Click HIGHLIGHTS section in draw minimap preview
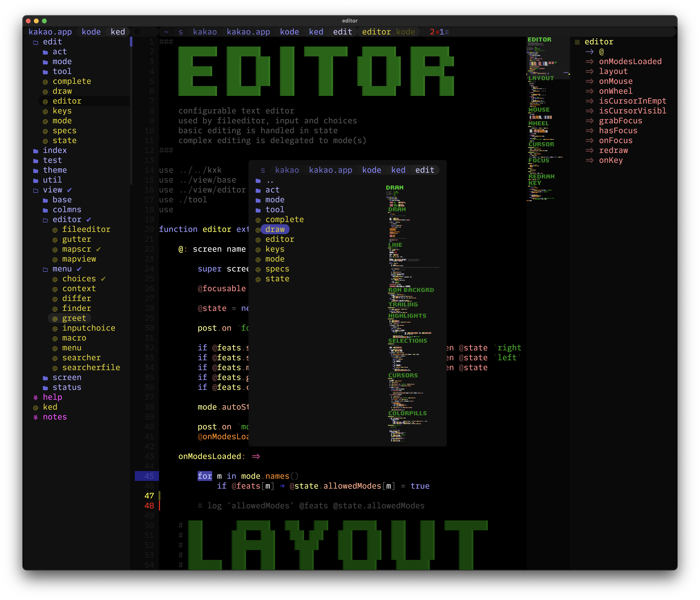Screen dimensions: 700x600 point(407,316)
